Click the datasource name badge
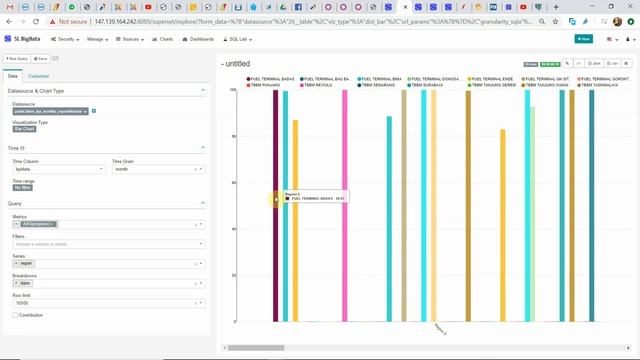Screen dimensions: 640x360 (x=50, y=111)
